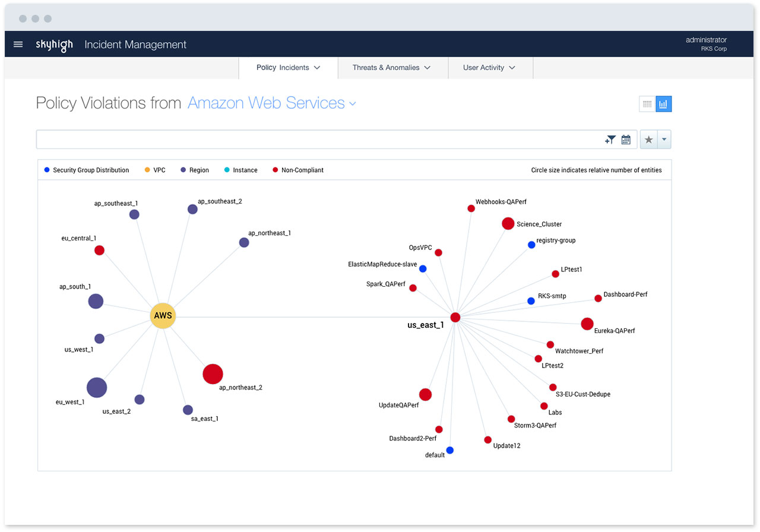Select the us_east_2 region node
The image size is (760, 532).
pyautogui.click(x=140, y=400)
